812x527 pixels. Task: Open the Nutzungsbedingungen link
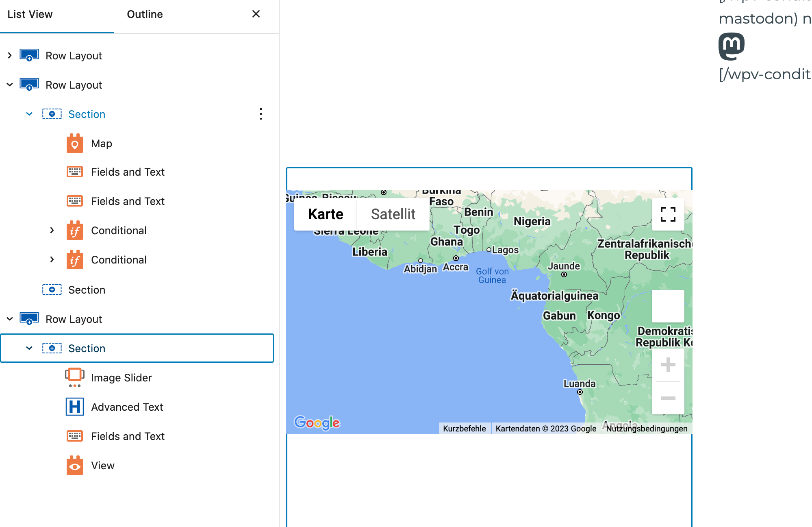pos(647,429)
